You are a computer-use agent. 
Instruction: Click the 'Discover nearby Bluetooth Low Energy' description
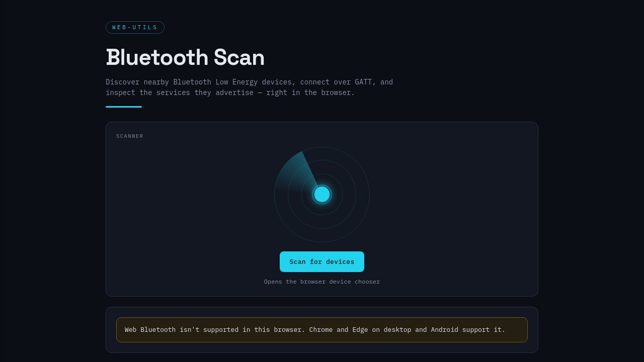(x=249, y=87)
